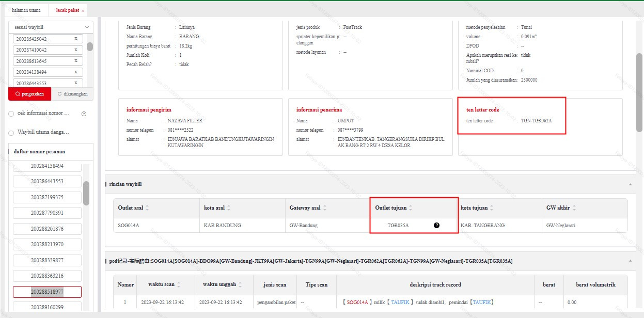
Task: Sort by Outlet asal column
Action: pos(147,208)
